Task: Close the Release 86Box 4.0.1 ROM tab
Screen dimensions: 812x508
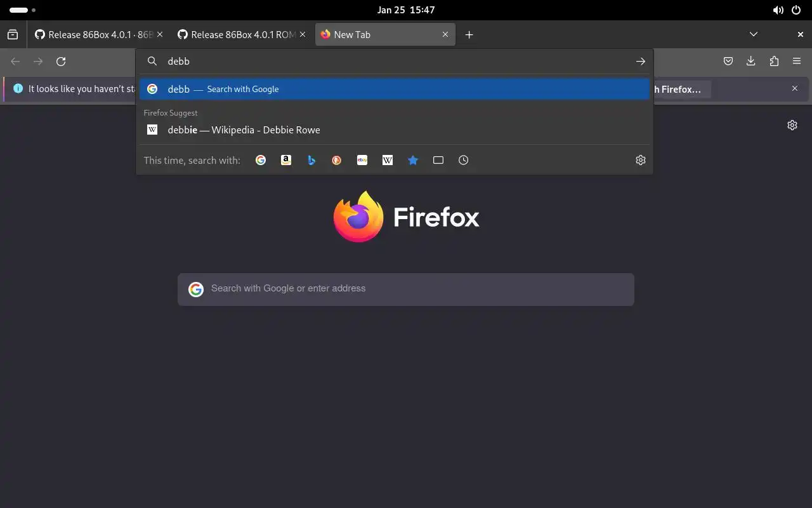Action: coord(303,34)
